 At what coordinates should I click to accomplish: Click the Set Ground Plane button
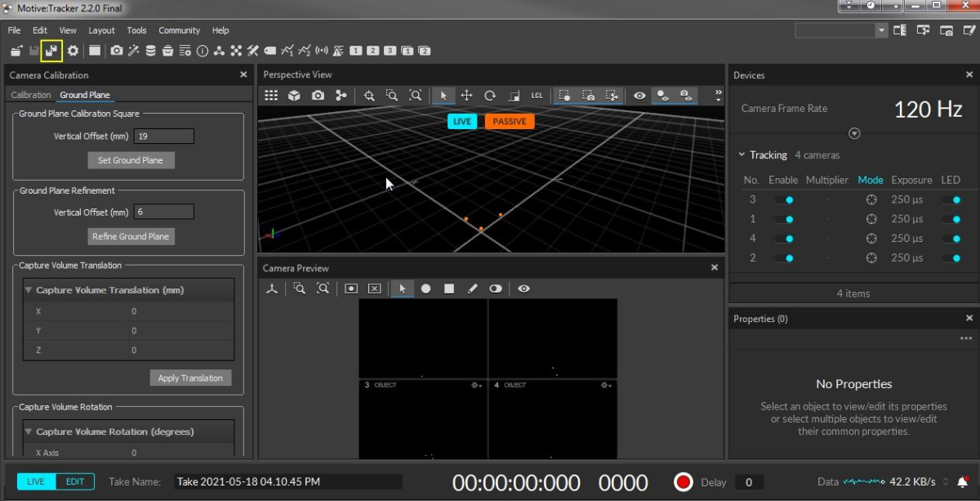click(x=131, y=160)
